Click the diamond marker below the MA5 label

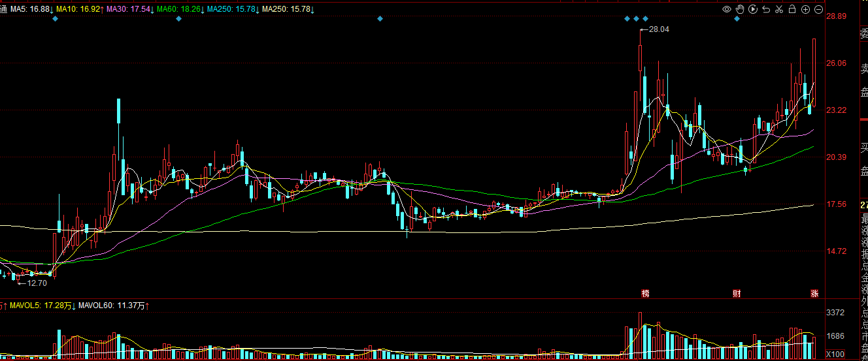pyautogui.click(x=56, y=18)
